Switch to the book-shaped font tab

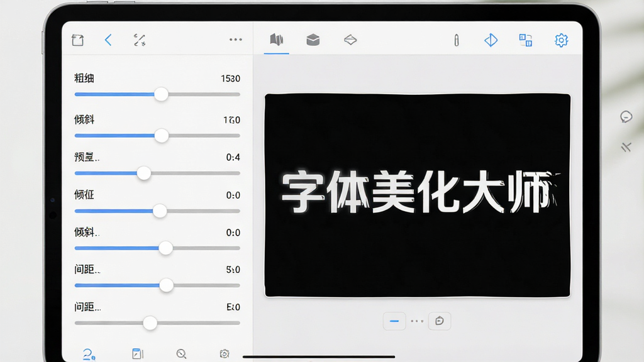tap(277, 40)
